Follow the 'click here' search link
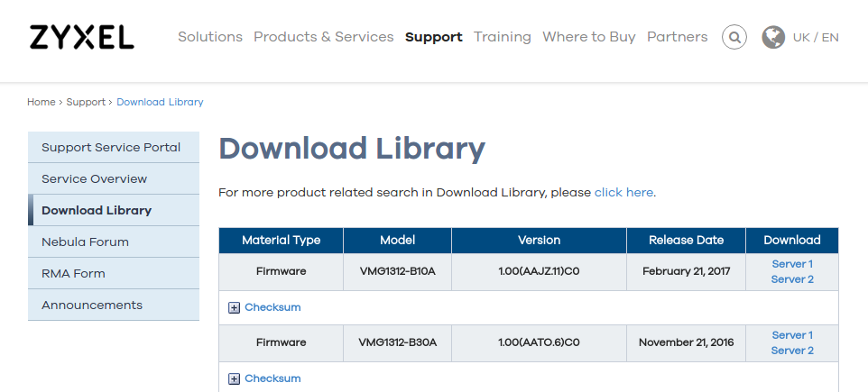 click(x=623, y=193)
